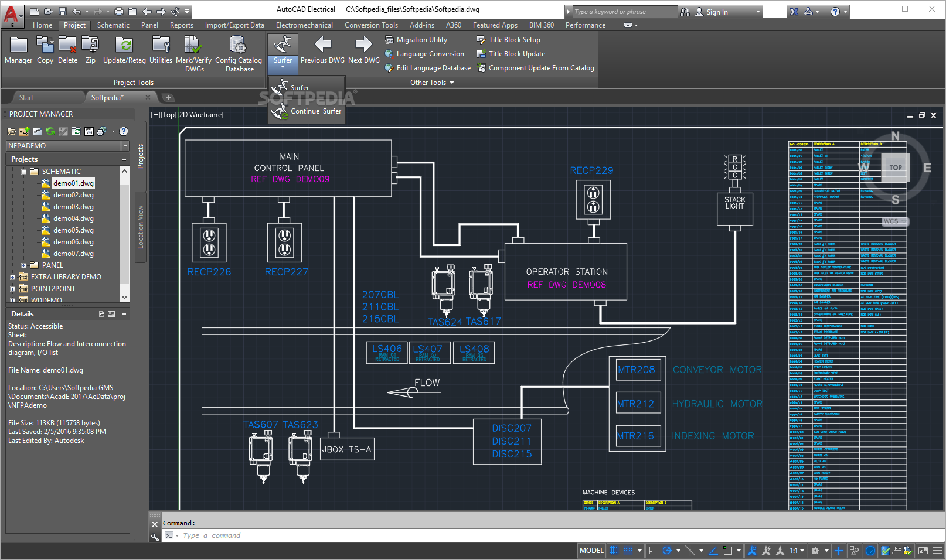Switch to Schematic ribbon tab
Viewport: 946px width, 560px height.
point(113,25)
